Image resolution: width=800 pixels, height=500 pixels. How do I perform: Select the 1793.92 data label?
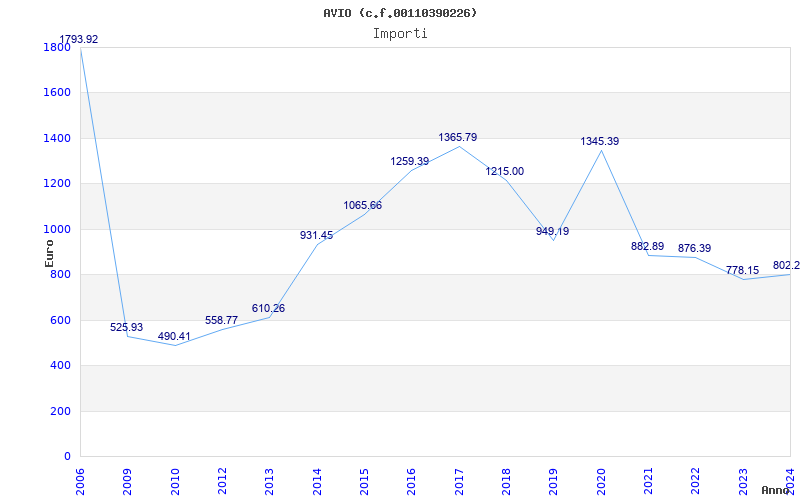coord(79,39)
